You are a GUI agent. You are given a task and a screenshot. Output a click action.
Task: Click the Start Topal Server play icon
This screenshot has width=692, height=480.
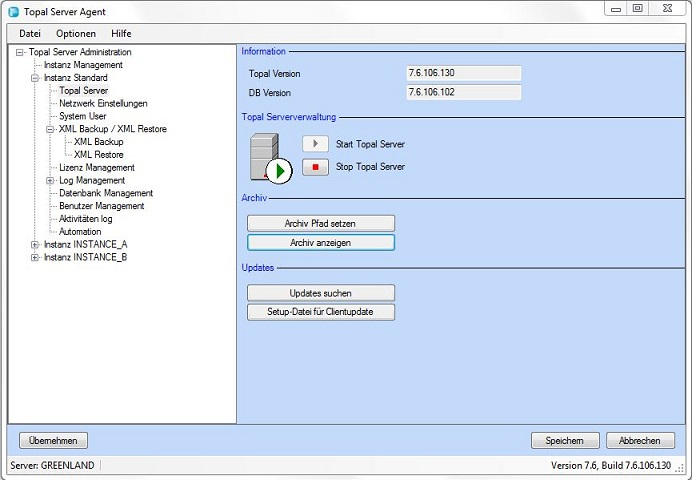315,144
